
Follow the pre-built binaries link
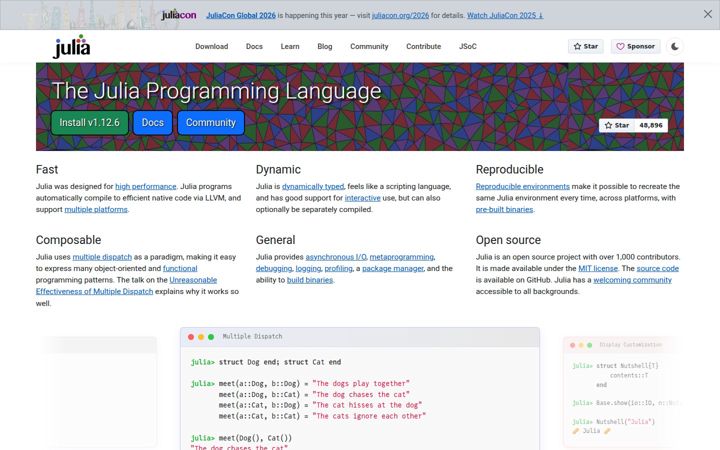(x=504, y=209)
